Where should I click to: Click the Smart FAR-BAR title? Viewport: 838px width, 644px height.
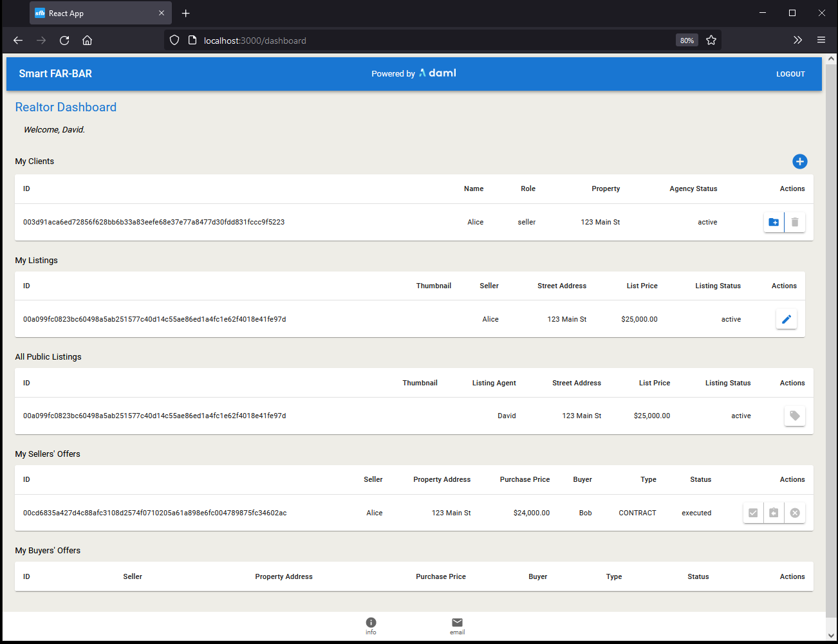55,73
